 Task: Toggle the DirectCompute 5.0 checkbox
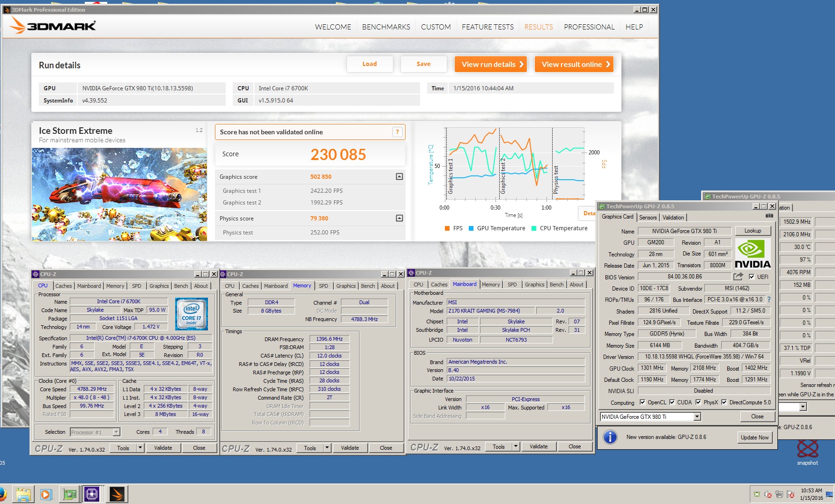tap(724, 402)
